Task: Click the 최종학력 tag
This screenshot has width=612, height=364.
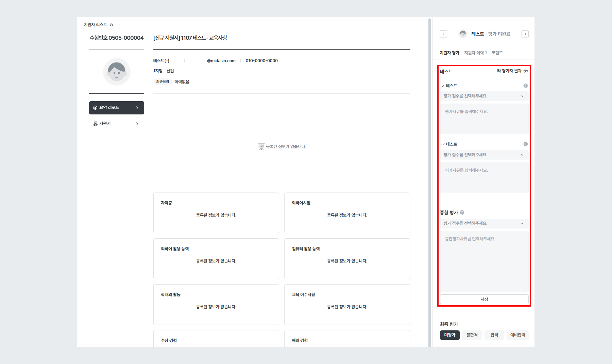Action: click(x=163, y=82)
